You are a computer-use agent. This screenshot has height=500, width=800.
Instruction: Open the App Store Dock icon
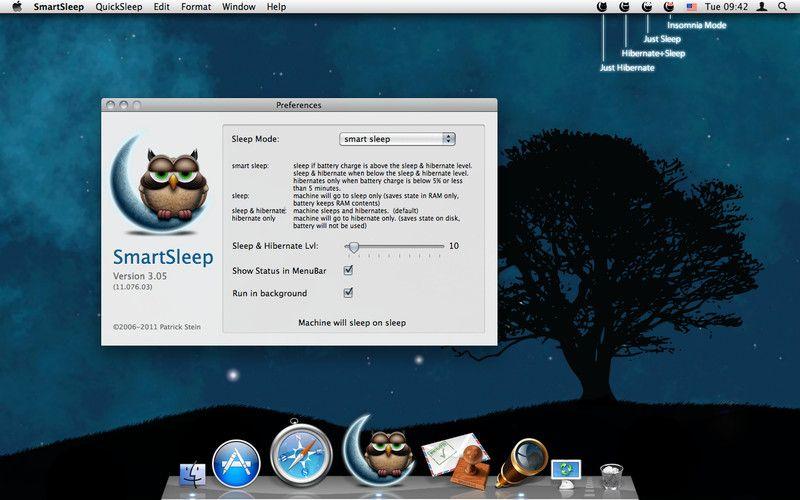tap(236, 464)
